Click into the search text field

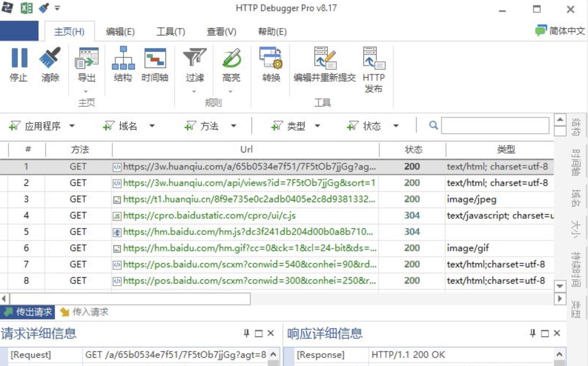[495, 126]
